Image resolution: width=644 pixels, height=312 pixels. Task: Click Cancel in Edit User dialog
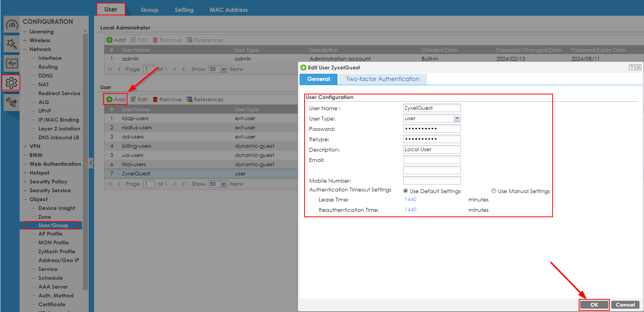coord(625,305)
